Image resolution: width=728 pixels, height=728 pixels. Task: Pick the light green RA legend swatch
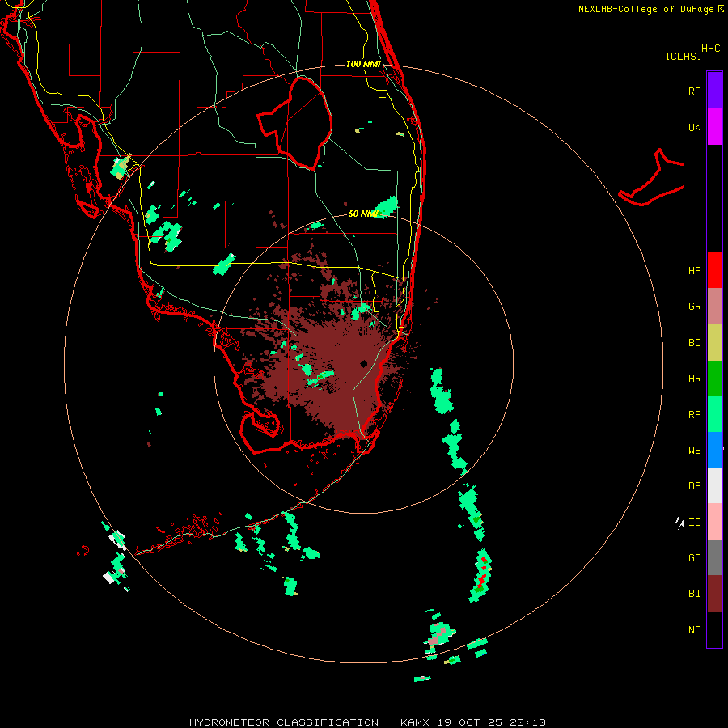(x=714, y=414)
